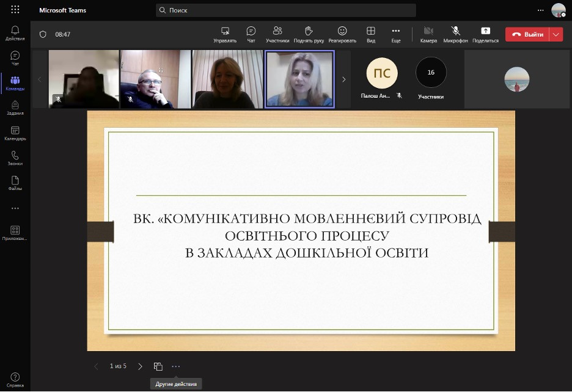The image size is (572, 392).
Task: Expand dropdown arrow next to Выйти
Action: [x=556, y=34]
